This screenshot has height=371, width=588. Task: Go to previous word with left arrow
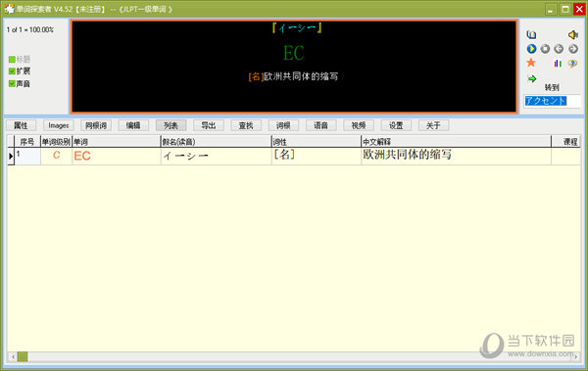pyautogui.click(x=559, y=49)
